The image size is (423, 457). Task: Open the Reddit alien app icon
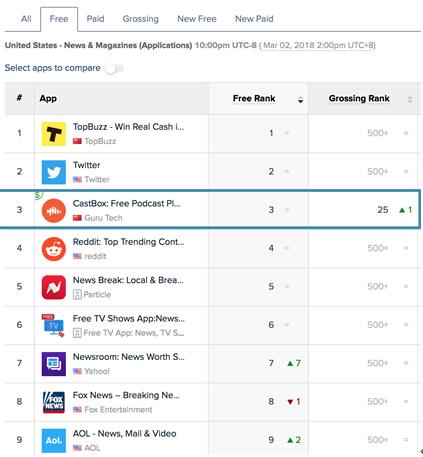[x=54, y=249]
